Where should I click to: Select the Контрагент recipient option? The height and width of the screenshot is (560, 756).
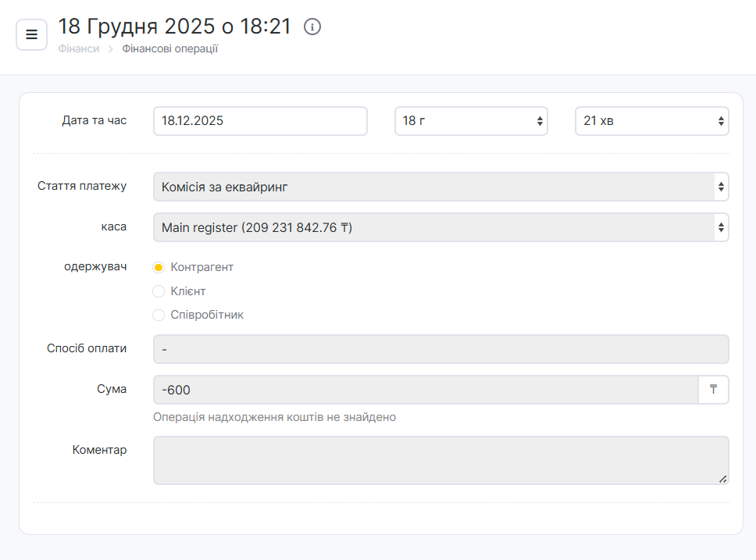coord(159,267)
